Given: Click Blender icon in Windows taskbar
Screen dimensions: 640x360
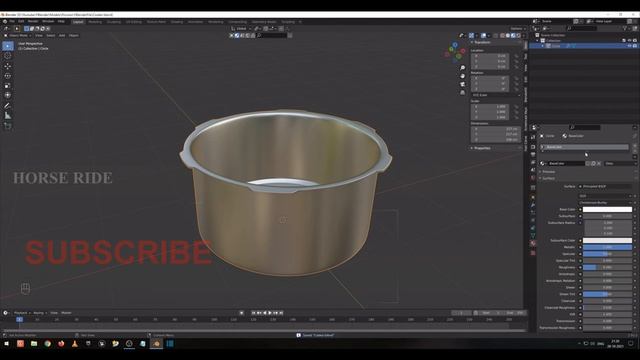Looking at the screenshot, I should coord(156,344).
